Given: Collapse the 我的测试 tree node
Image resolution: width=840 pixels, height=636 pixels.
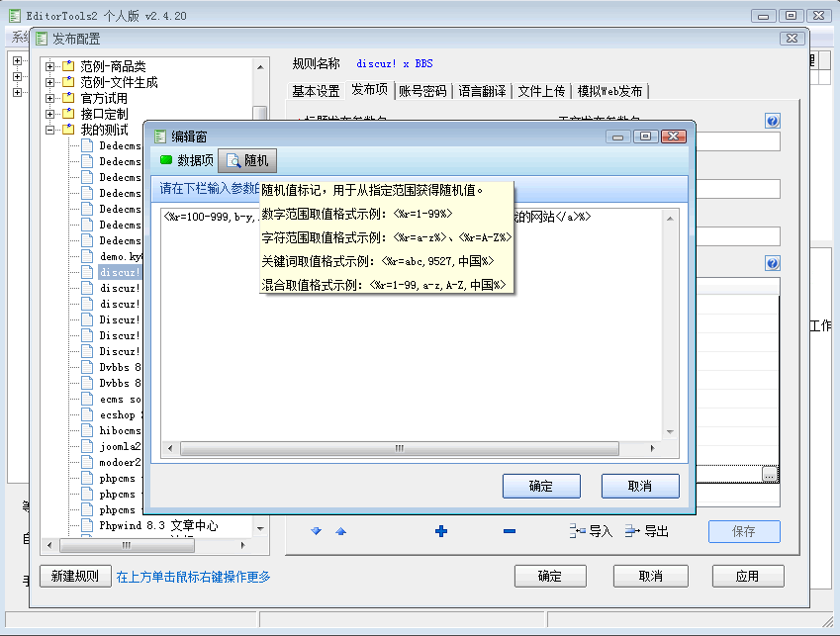Looking at the screenshot, I should pyautogui.click(x=48, y=128).
